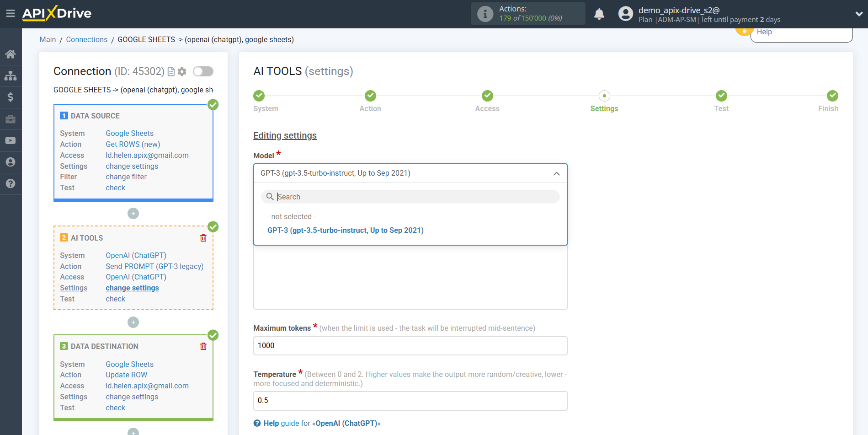Click the help question icon beside Help guide

pyautogui.click(x=257, y=423)
